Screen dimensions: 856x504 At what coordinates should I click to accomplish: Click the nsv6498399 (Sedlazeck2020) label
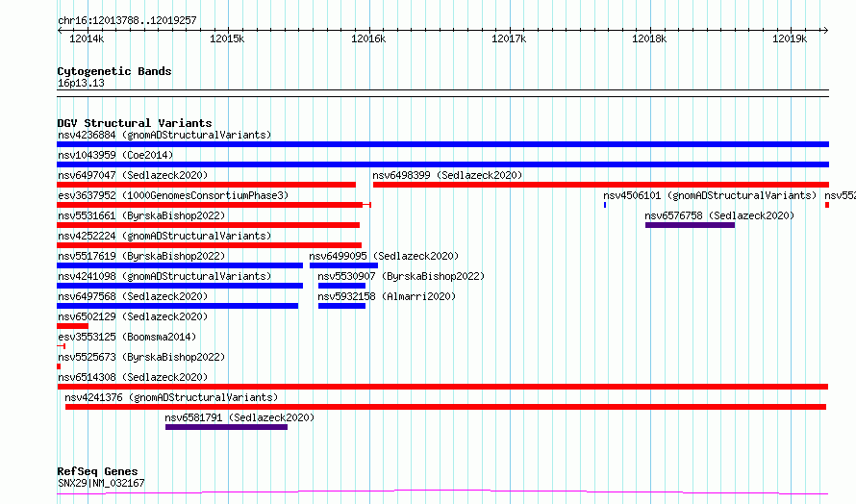click(x=447, y=175)
